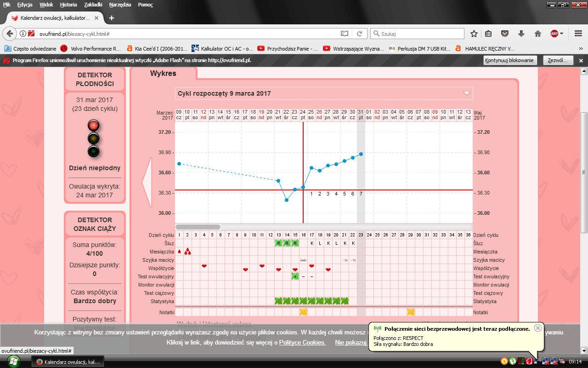
Task: Open the ABP dropdown arrow
Action: click(x=562, y=34)
